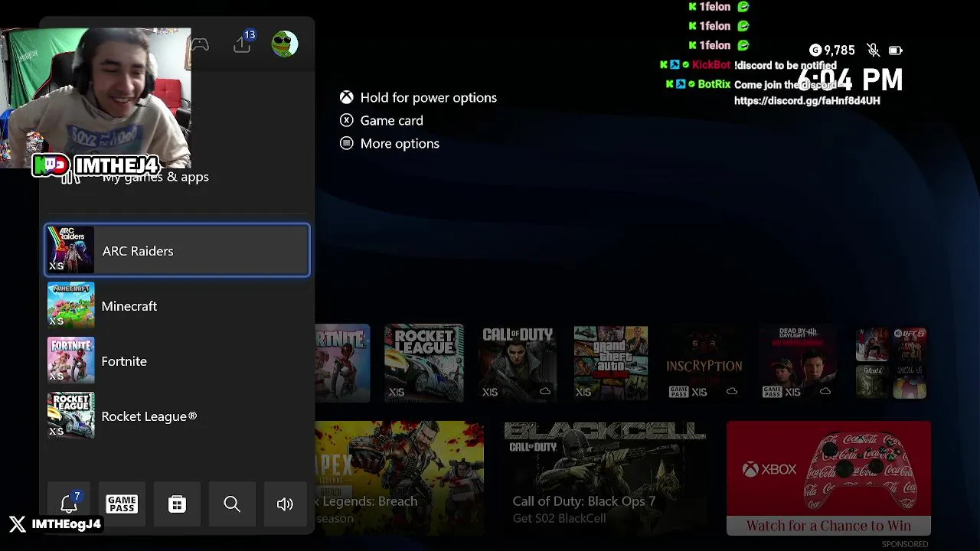Click the Rocket League cover in guide

(70, 416)
